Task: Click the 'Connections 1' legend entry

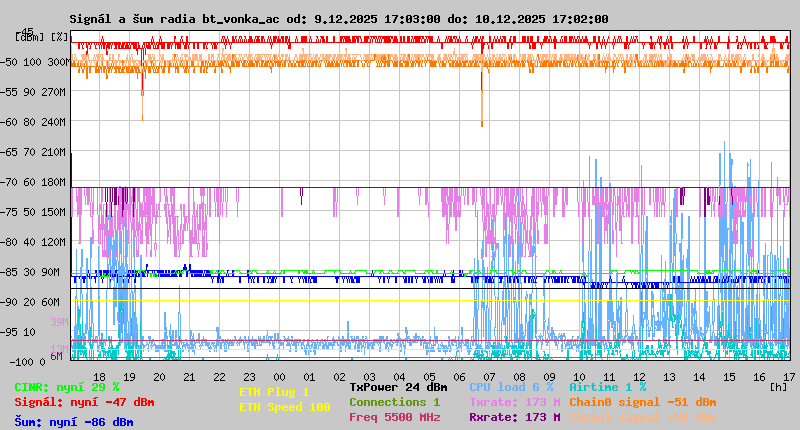Action: point(395,402)
